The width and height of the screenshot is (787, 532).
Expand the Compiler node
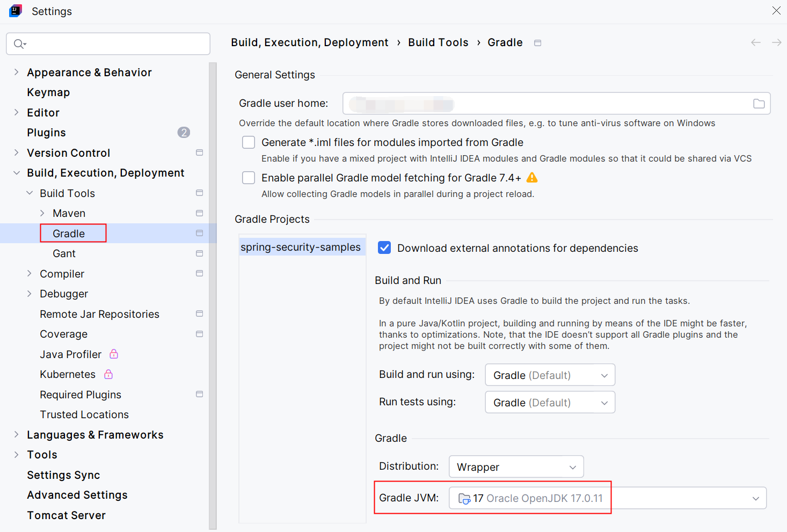(x=30, y=273)
